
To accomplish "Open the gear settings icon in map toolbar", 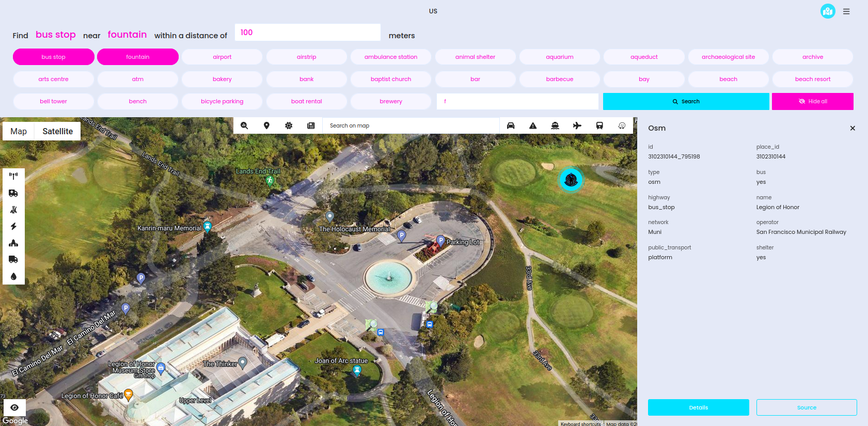I will (289, 125).
